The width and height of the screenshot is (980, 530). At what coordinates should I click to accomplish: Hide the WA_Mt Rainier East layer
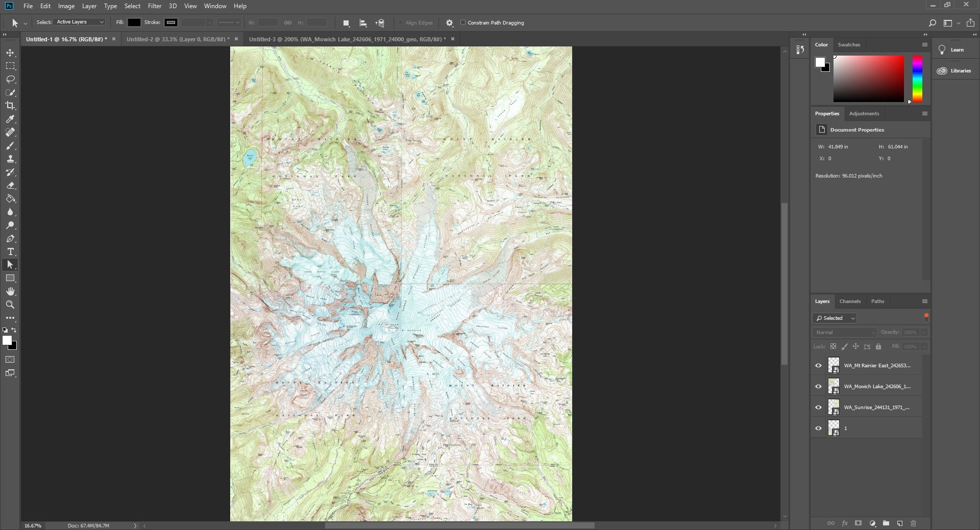click(818, 365)
